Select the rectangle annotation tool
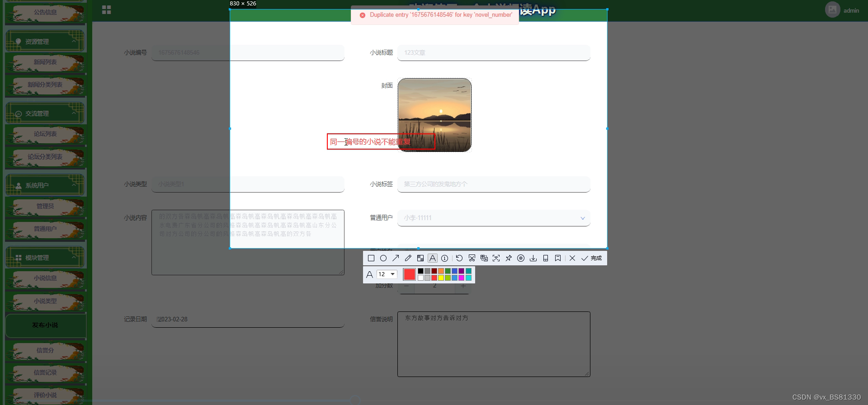 [371, 258]
